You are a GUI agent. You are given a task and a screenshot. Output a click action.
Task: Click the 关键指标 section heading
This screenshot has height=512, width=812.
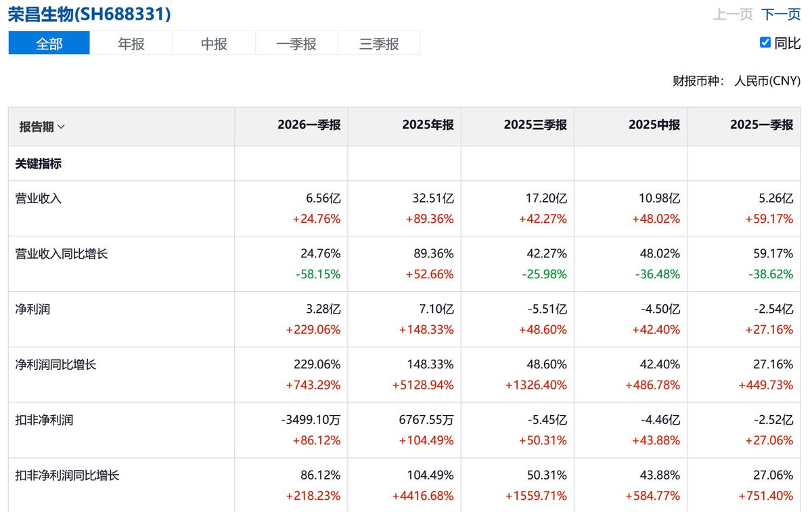point(39,163)
